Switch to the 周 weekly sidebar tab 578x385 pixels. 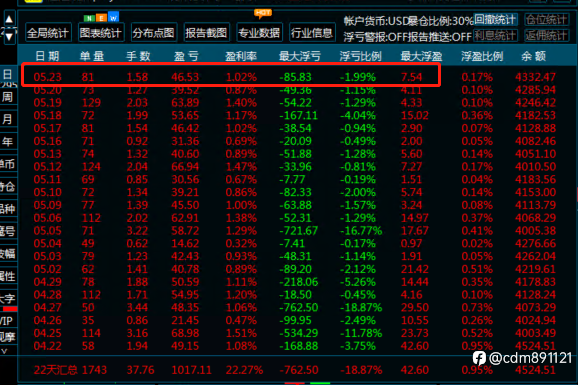[x=8, y=97]
